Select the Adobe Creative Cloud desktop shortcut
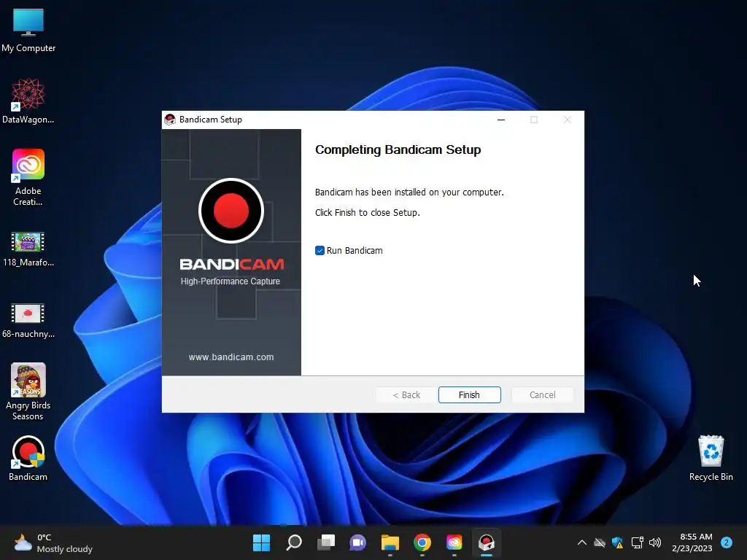The height and width of the screenshot is (560, 747). pyautogui.click(x=28, y=177)
